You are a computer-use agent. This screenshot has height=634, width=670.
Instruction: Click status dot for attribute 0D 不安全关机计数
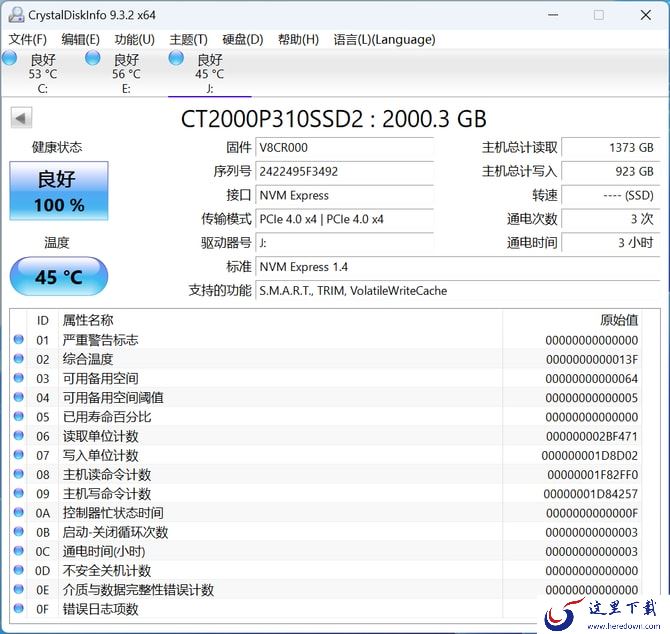18,570
